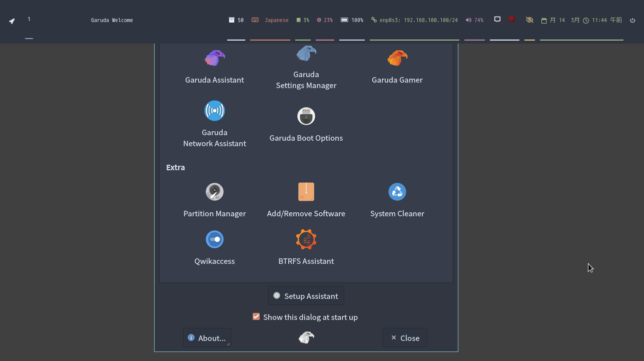644x361 pixels.
Task: Launch Garuda Boot Options
Action: pos(306,124)
